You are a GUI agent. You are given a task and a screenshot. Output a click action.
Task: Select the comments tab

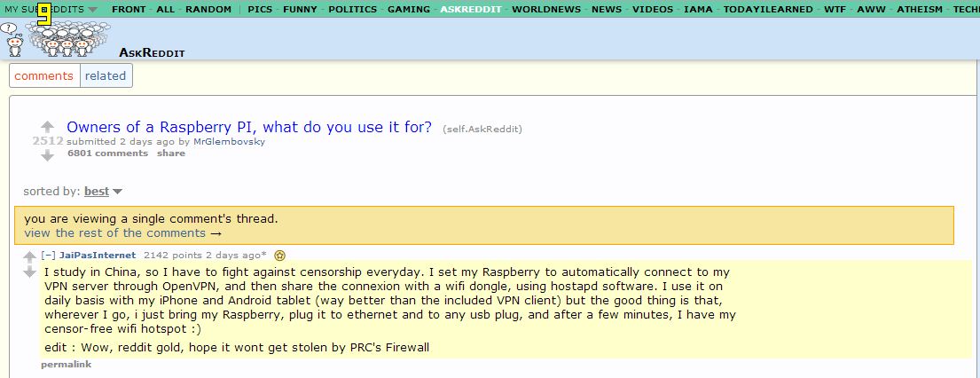[x=43, y=75]
